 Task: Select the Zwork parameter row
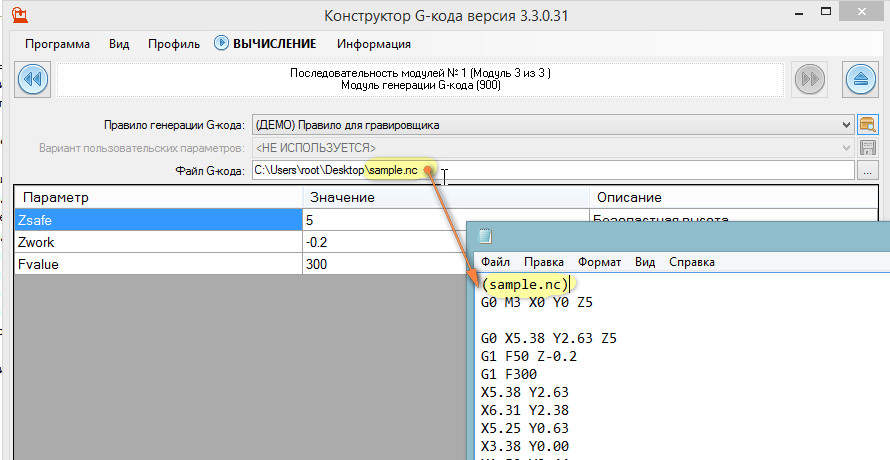pos(158,242)
